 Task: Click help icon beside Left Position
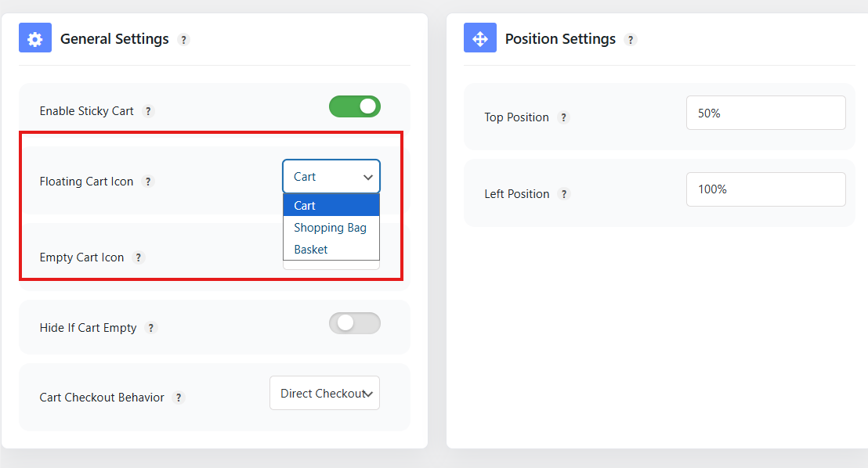pos(564,194)
